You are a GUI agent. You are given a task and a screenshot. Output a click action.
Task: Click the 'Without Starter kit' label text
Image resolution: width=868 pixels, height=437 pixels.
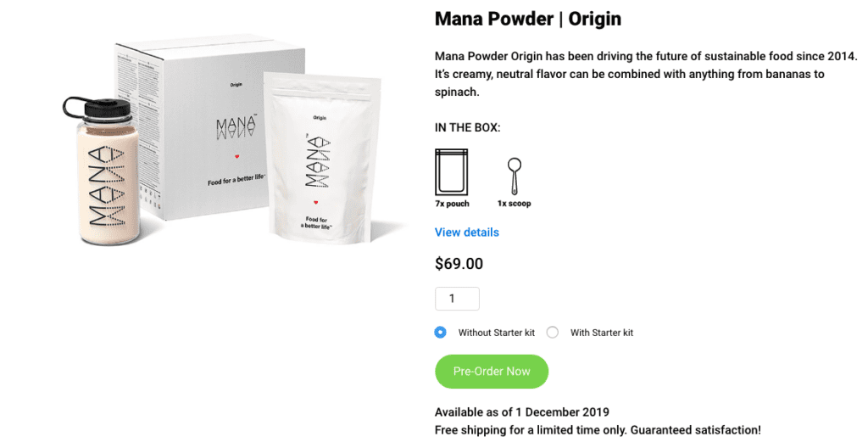(497, 333)
